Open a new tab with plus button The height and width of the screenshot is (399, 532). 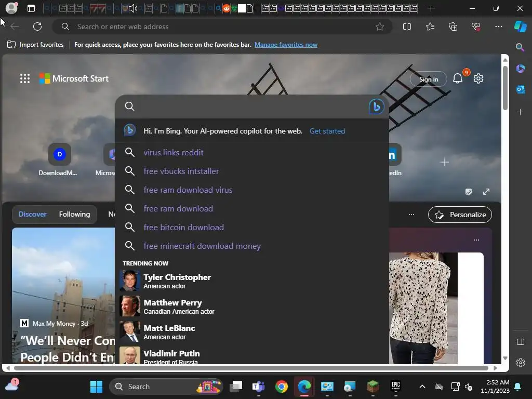point(431,8)
